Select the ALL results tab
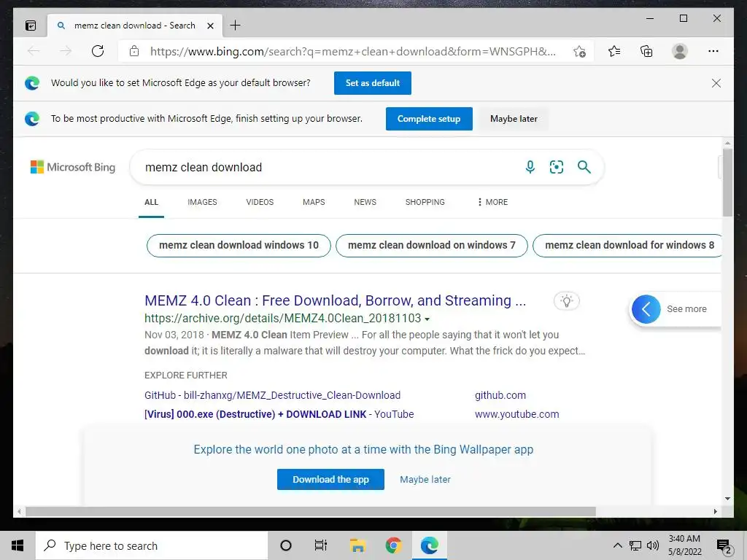 tap(151, 202)
